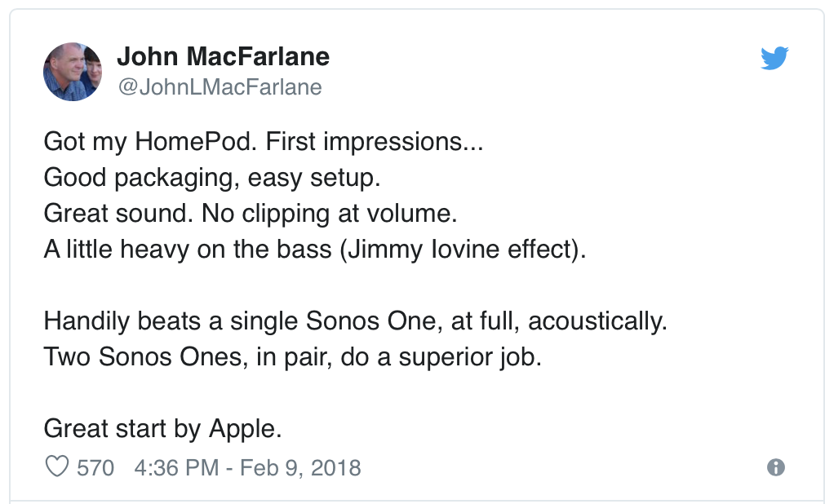Viewport: 825px width, 504px height.
Task: Click the "Great start by Apple." line
Action: (162, 428)
